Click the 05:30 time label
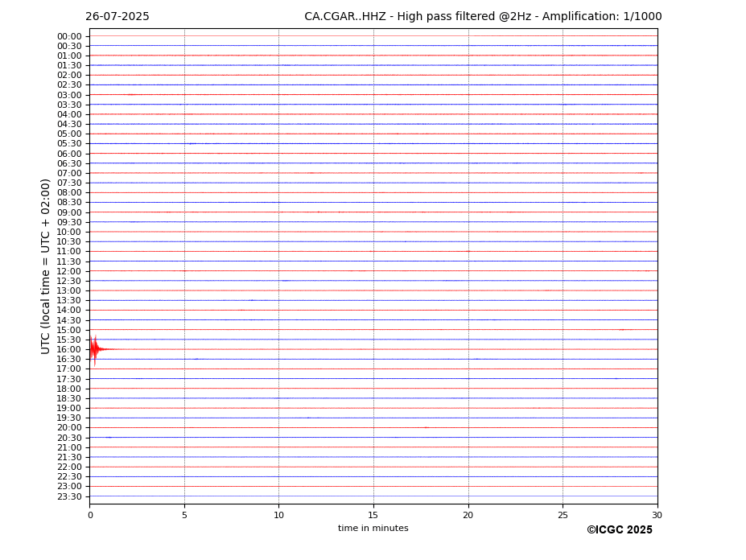The width and height of the screenshot is (746, 560). (69, 144)
